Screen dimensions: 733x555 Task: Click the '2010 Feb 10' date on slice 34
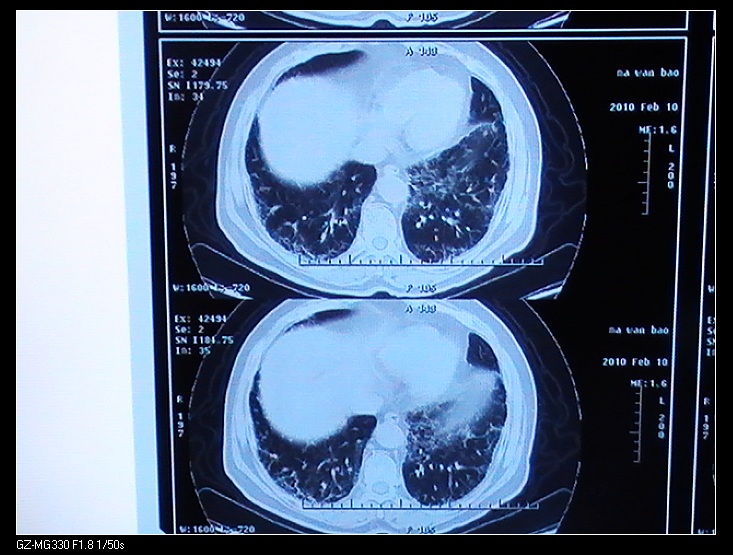coord(643,107)
